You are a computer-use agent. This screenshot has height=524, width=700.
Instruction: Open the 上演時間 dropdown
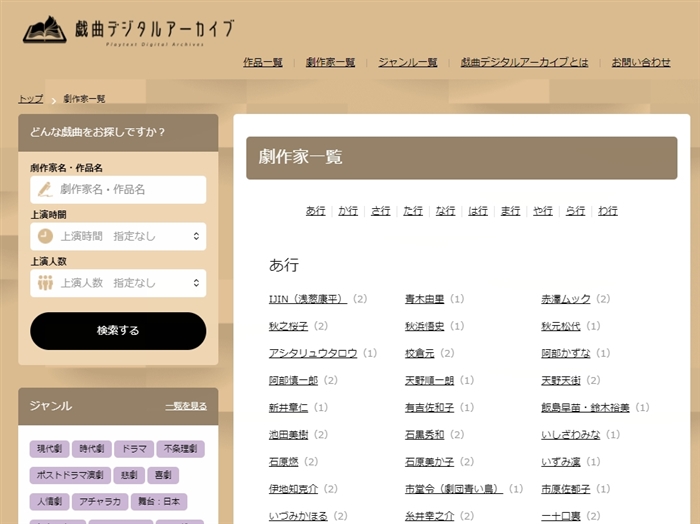point(118,236)
